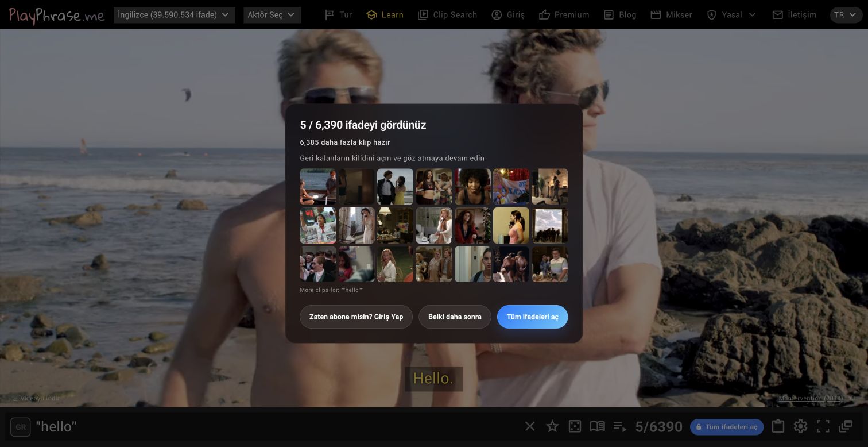Click the playlist play icon
This screenshot has height=447, width=868.
[x=619, y=426]
